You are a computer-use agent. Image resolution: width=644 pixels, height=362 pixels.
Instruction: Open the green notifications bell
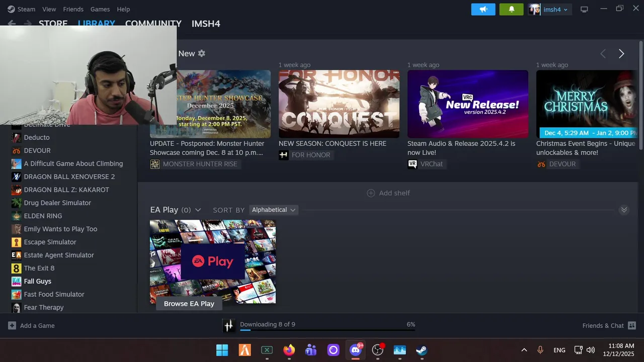pos(511,9)
